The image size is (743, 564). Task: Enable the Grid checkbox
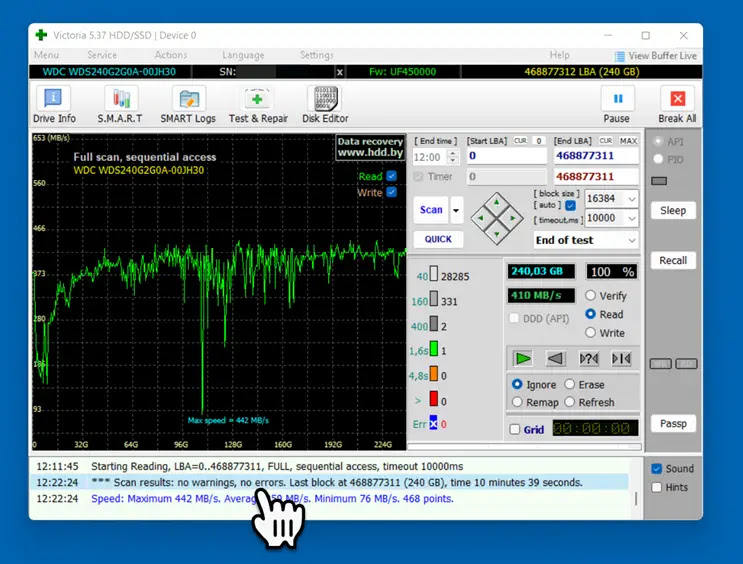(515, 429)
